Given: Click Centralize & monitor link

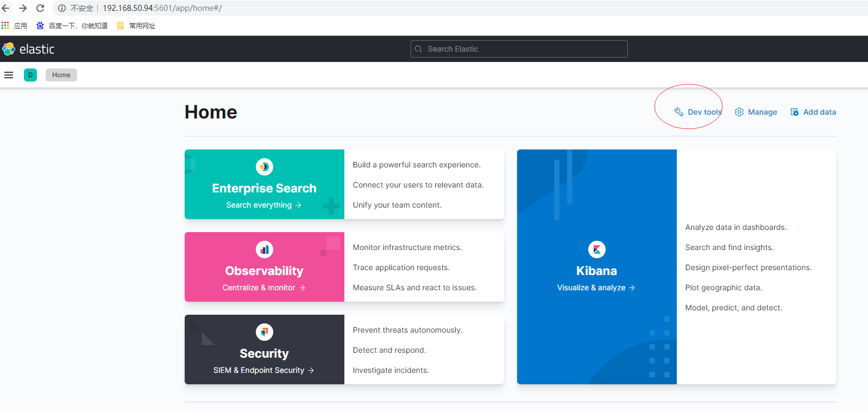Looking at the screenshot, I should pyautogui.click(x=264, y=288).
